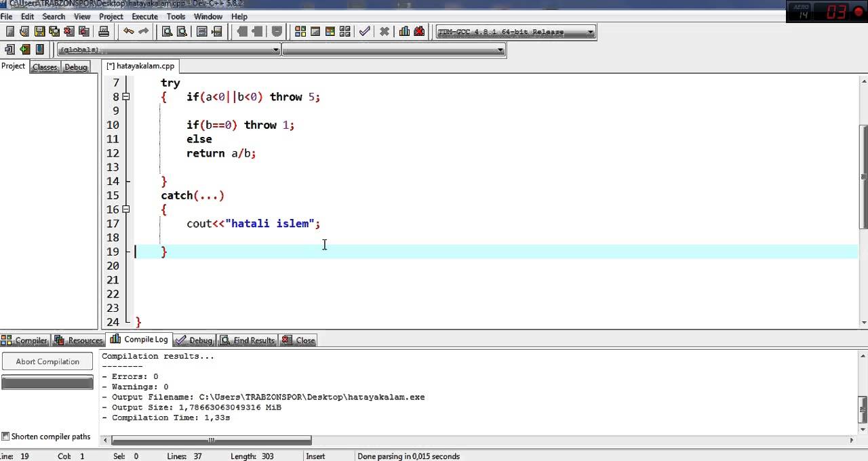Screen dimensions: 868x461
Task: Click the compilation progress bar
Action: tap(47, 383)
